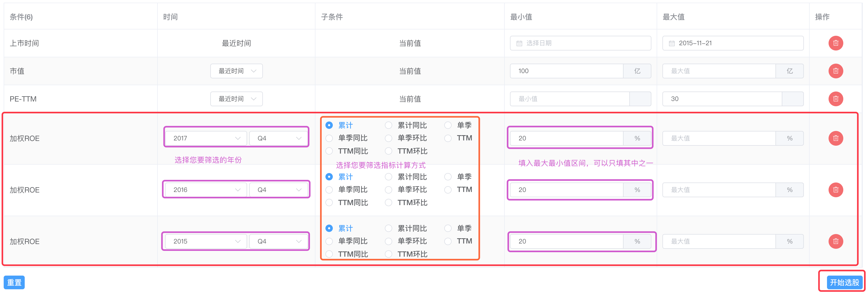Open the Q4 quarter dropdown beside 2015
Screen dimensions: 868x294
(278, 241)
